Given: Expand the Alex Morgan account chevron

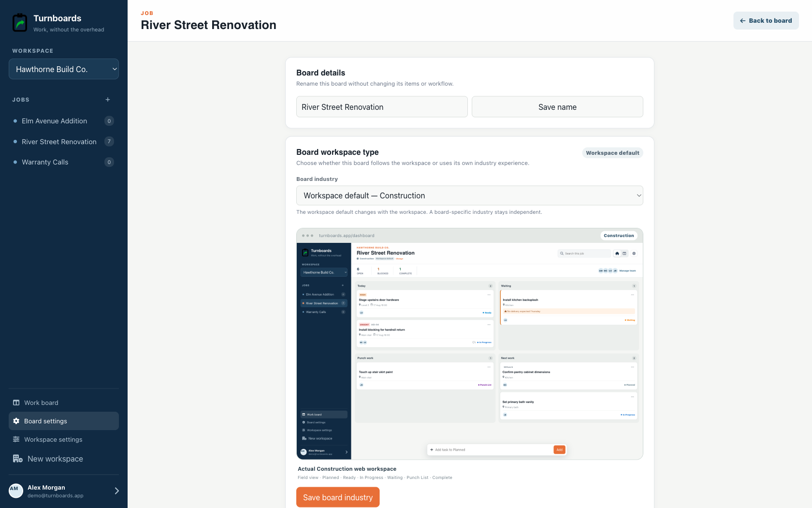Looking at the screenshot, I should coord(116,491).
